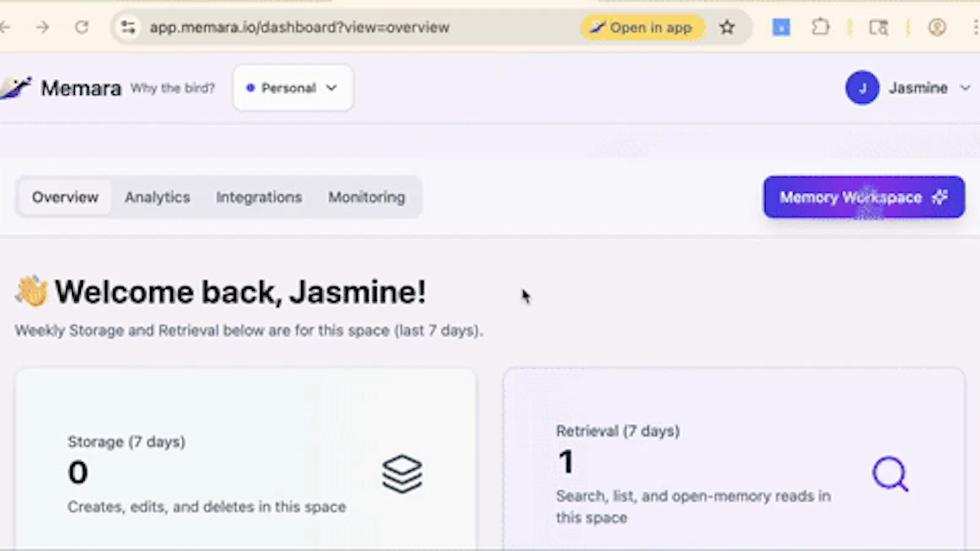980x551 pixels.
Task: Click the Retrieval (7 days) card
Action: click(734, 459)
